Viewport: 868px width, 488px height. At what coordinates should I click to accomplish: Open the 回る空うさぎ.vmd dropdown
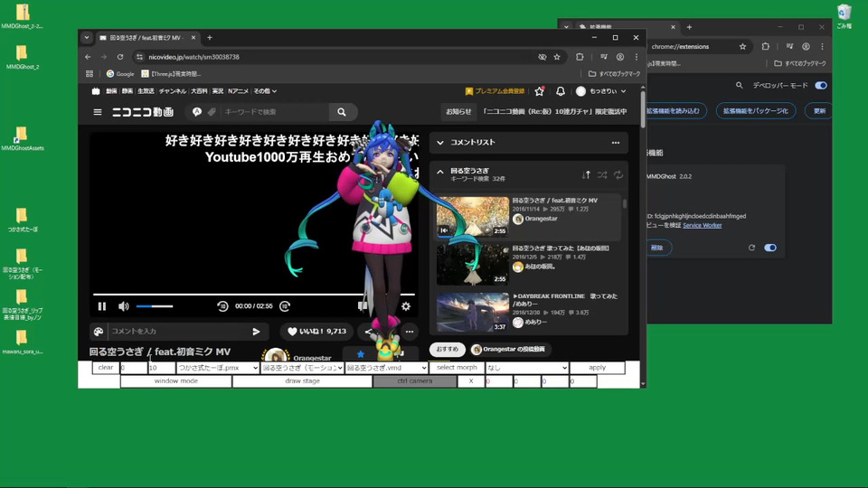pyautogui.click(x=386, y=368)
